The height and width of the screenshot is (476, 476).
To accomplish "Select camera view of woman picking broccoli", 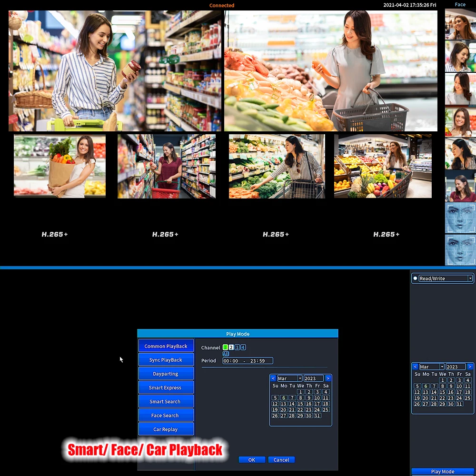I will [x=277, y=166].
